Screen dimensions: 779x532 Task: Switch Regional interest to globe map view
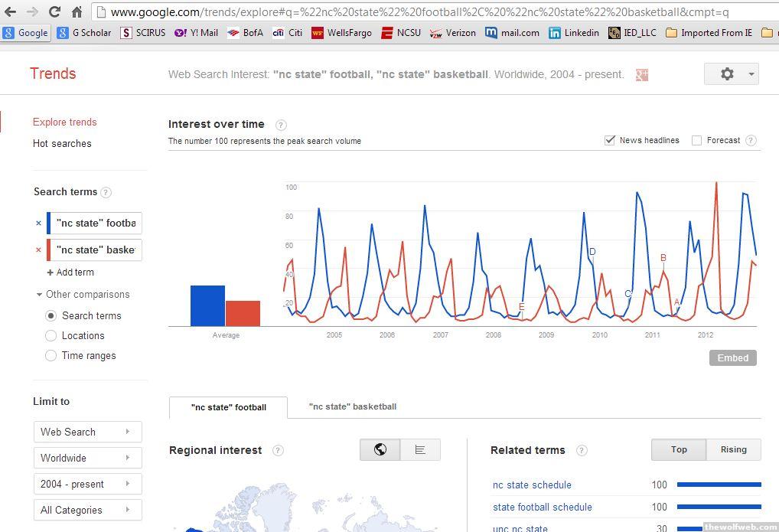point(380,450)
